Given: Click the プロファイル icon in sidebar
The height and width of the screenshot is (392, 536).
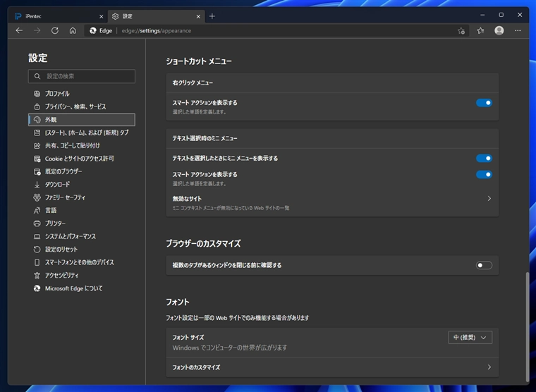Looking at the screenshot, I should coord(37,94).
